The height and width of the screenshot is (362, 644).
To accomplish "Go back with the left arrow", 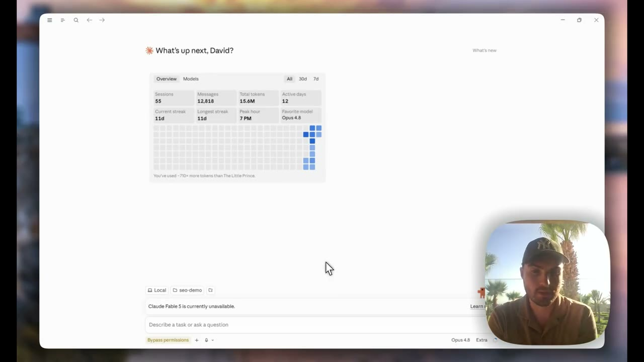I will point(89,20).
